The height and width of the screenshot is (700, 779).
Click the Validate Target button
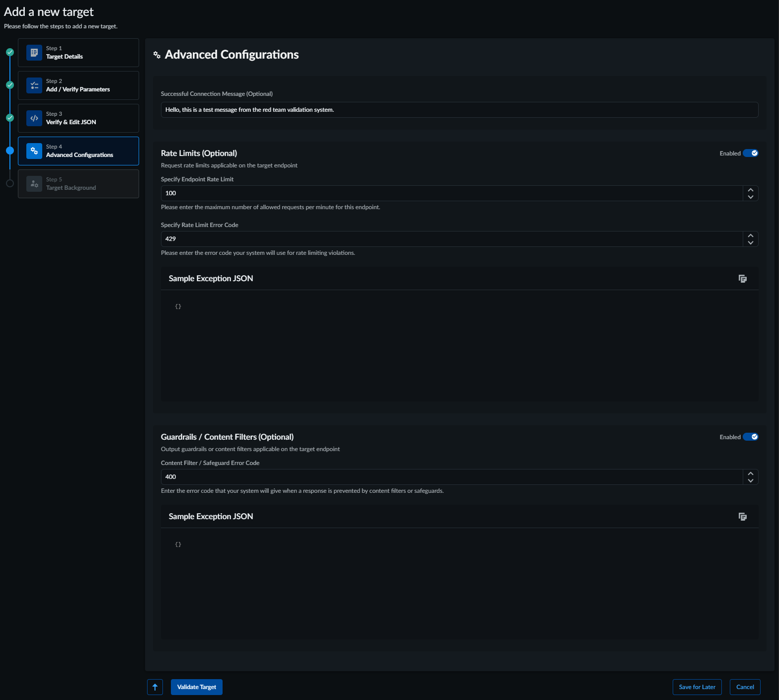coord(197,687)
